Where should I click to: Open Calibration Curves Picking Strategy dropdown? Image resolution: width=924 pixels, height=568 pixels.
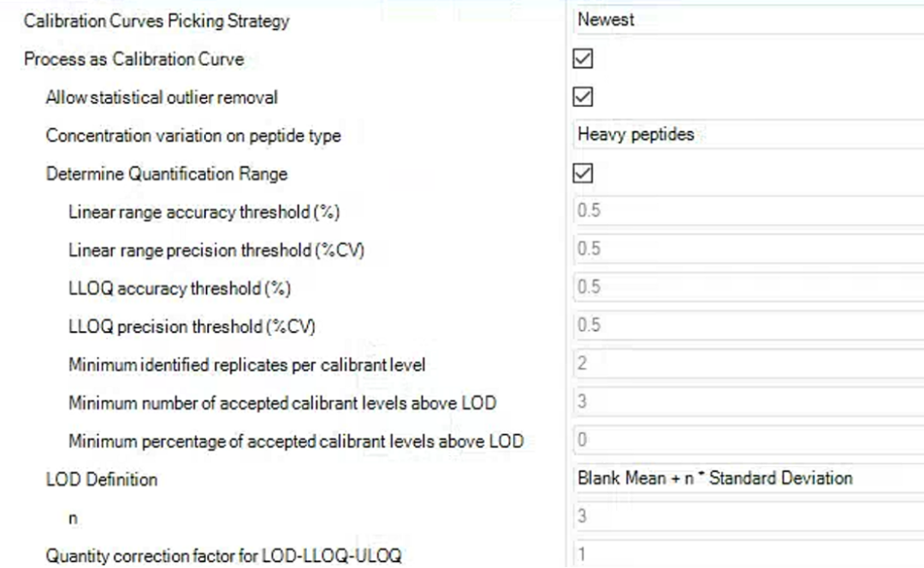(x=749, y=20)
